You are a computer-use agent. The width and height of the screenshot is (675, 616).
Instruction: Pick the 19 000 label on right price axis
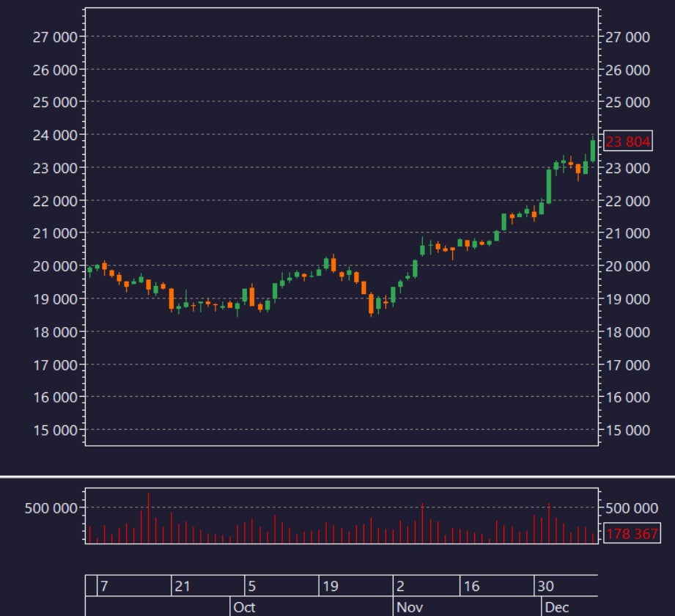pos(627,299)
